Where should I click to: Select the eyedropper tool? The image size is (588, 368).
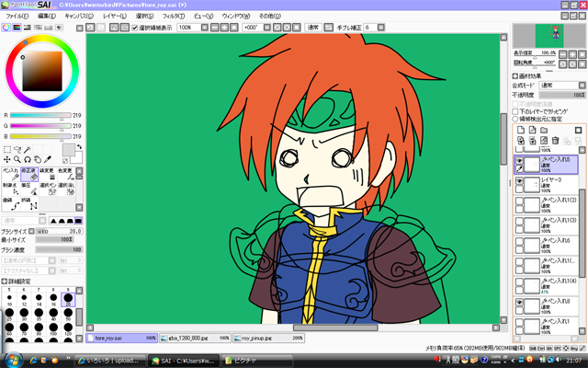pyautogui.click(x=47, y=159)
